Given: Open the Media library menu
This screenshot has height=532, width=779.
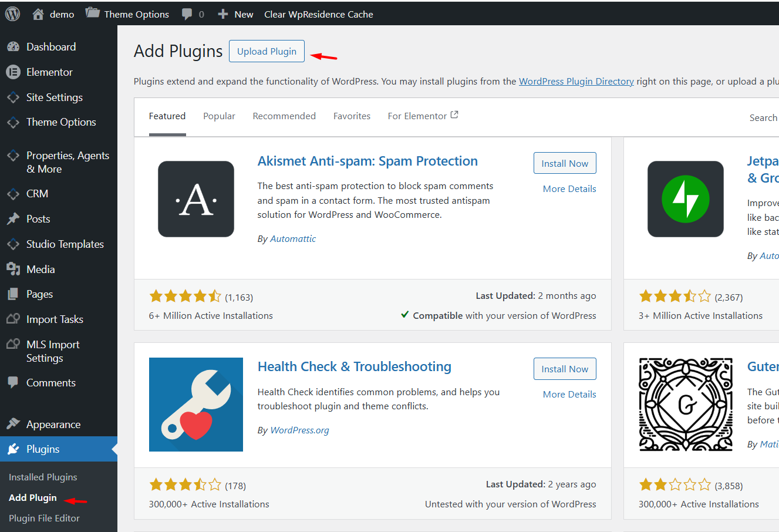Looking at the screenshot, I should [x=41, y=270].
